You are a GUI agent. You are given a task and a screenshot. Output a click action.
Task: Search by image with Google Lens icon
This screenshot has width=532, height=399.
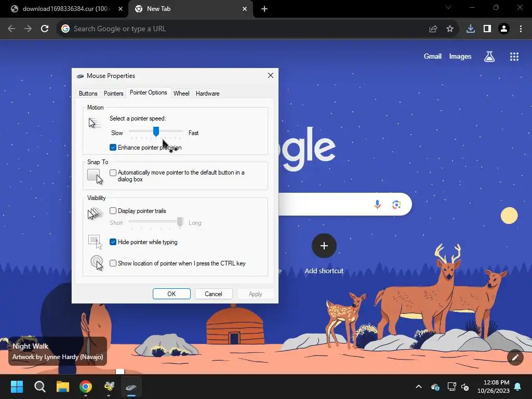[x=396, y=204]
